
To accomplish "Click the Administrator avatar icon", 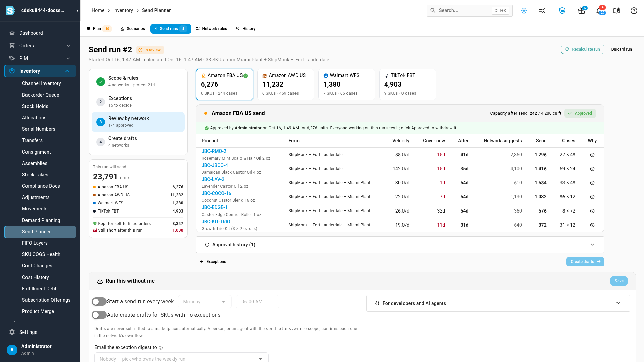I will coord(12,350).
